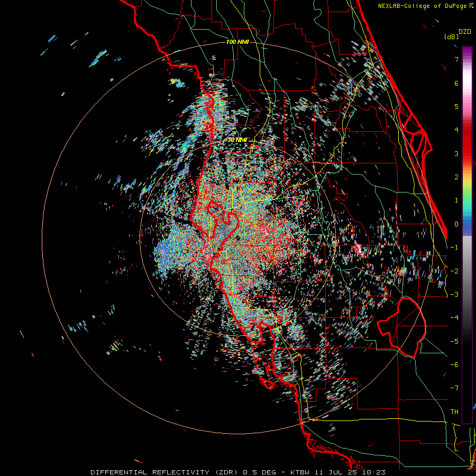The width and height of the screenshot is (476, 476).
Task: Select the 1 dB scale label
Action: coord(456,200)
